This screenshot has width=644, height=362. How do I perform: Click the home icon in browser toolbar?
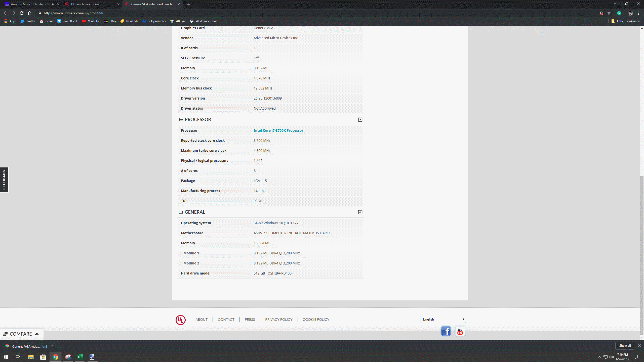pyautogui.click(x=30, y=13)
